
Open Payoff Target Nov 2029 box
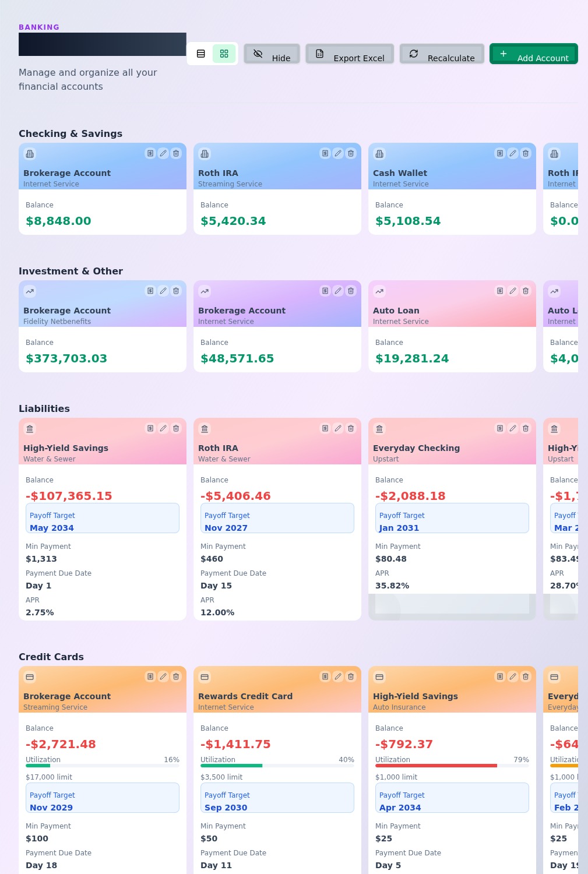point(103,798)
